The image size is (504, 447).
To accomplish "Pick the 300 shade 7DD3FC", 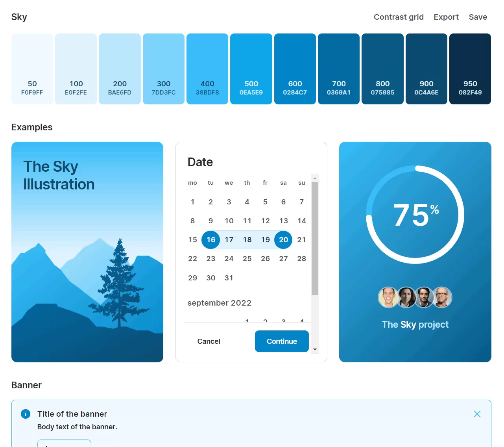I will tap(163, 69).
